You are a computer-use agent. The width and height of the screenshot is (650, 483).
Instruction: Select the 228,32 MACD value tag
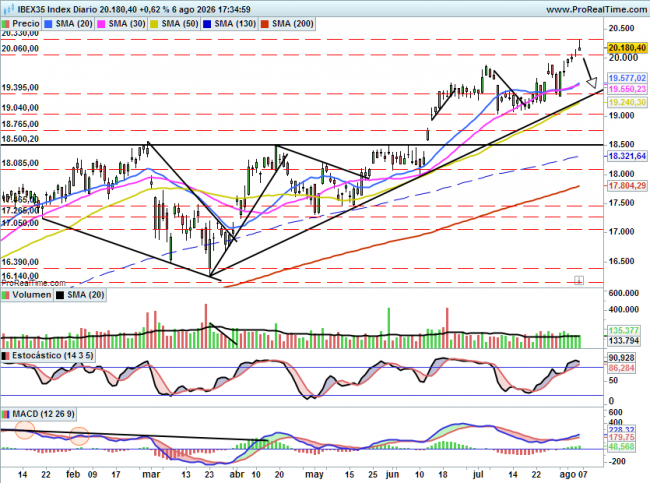(621, 430)
